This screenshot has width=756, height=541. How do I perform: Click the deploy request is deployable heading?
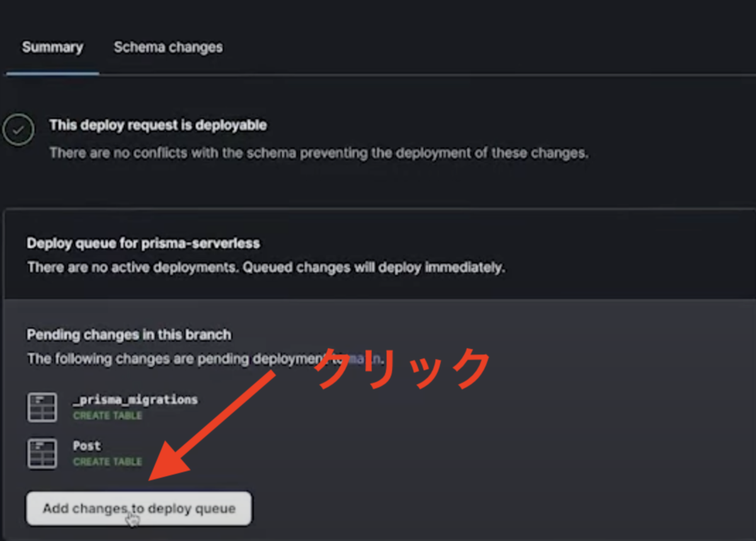click(x=158, y=125)
